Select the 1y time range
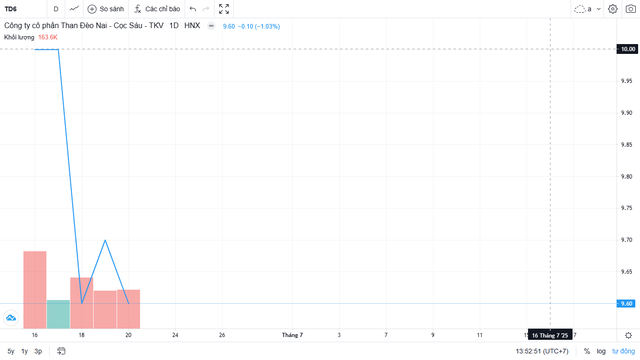This screenshot has width=640, height=360. [24, 351]
